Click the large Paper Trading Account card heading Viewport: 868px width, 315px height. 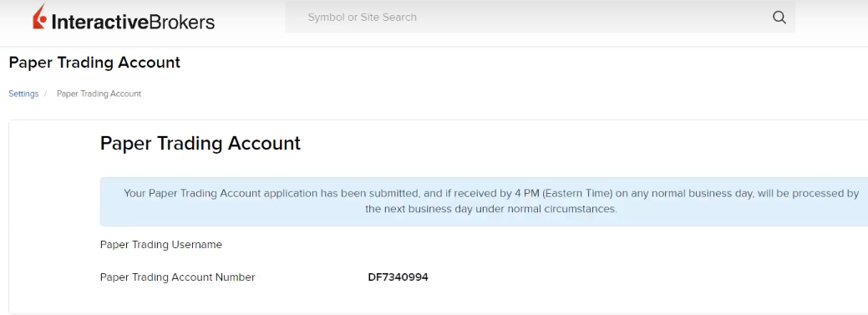[201, 143]
